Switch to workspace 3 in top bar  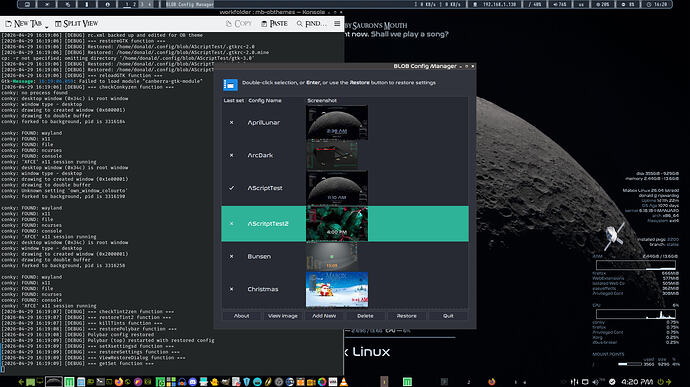point(142,4)
